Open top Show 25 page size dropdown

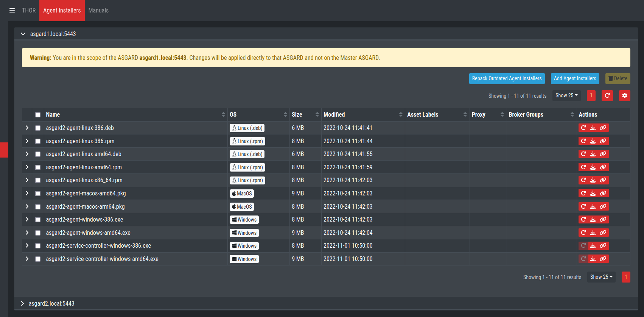pyautogui.click(x=566, y=96)
